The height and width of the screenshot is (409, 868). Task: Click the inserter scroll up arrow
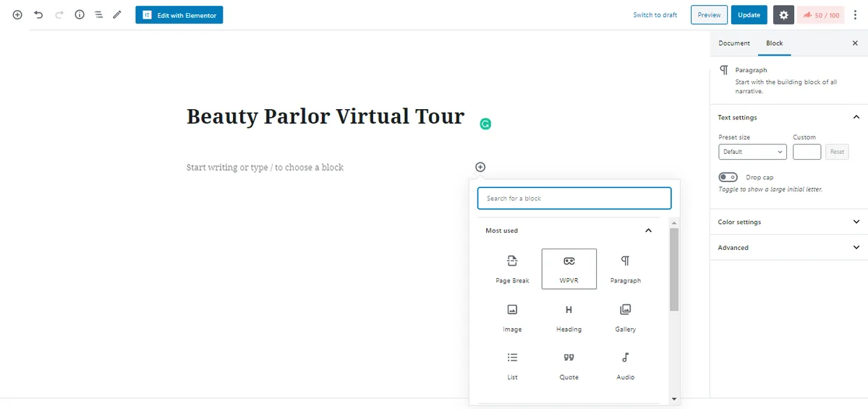[674, 222]
